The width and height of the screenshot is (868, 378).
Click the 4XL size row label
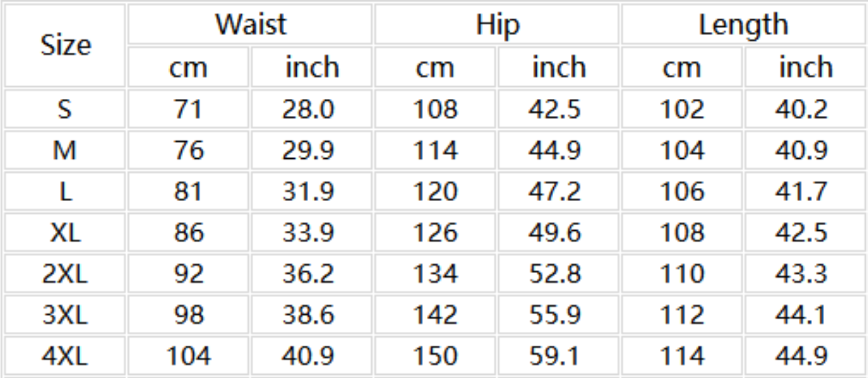coord(65,356)
